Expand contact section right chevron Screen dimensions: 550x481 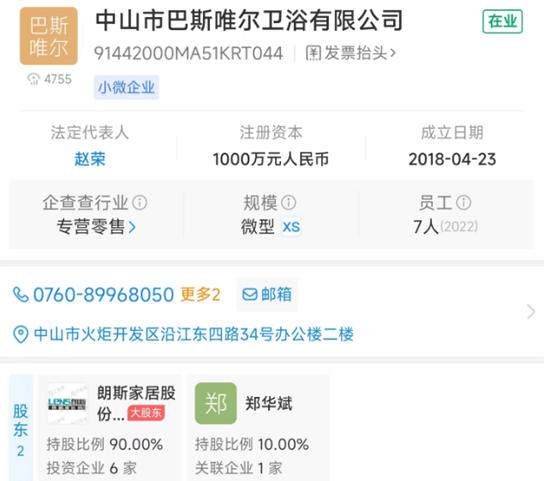[x=531, y=312]
